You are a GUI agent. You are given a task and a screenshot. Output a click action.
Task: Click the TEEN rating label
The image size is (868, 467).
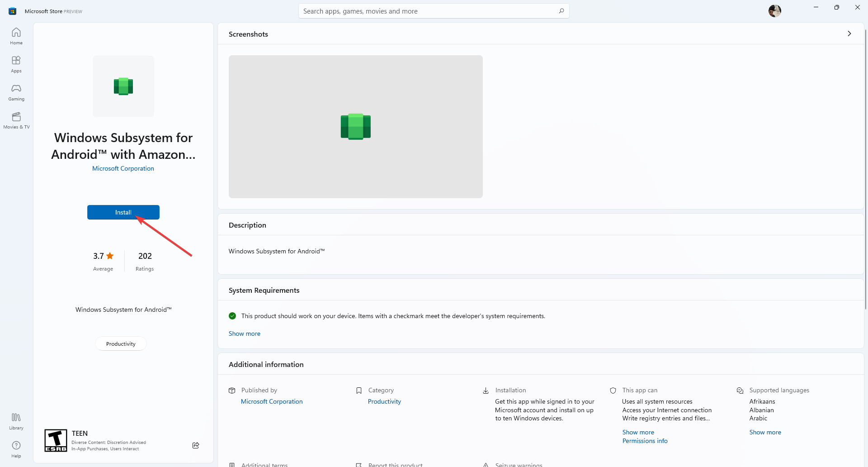click(x=80, y=434)
